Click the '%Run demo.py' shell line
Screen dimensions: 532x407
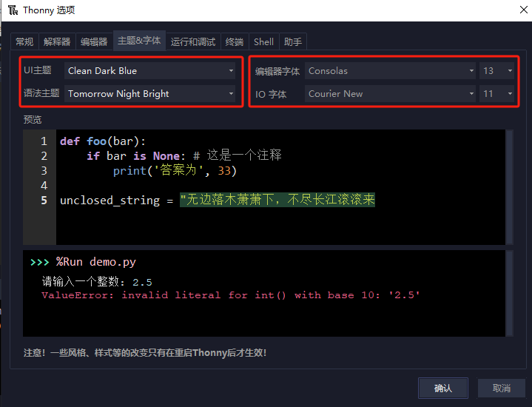[x=96, y=262]
